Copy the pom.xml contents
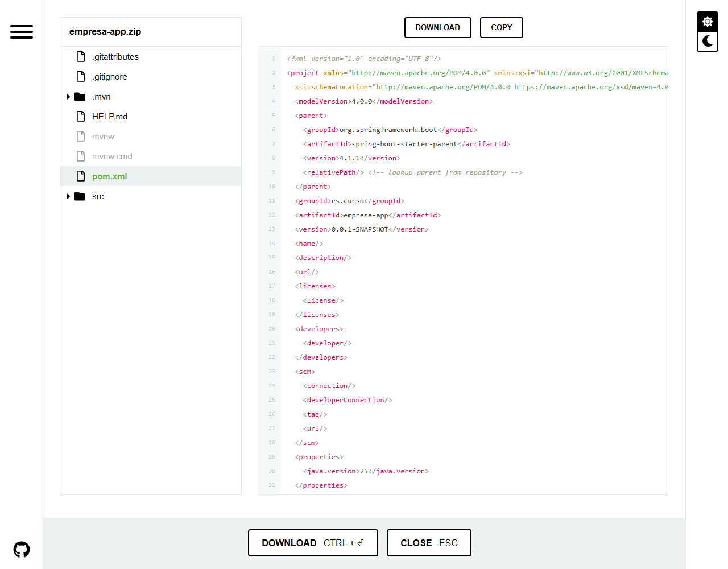This screenshot has width=728, height=569. click(x=502, y=27)
